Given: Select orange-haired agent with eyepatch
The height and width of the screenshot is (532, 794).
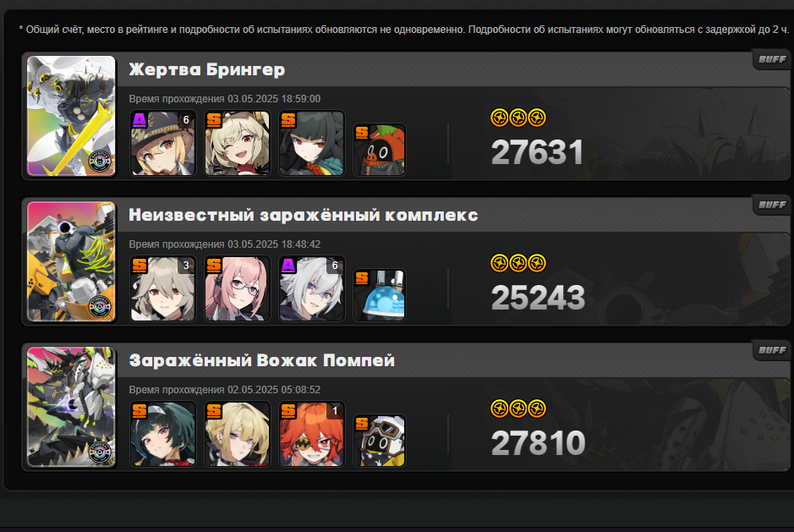Looking at the screenshot, I should click(311, 434).
